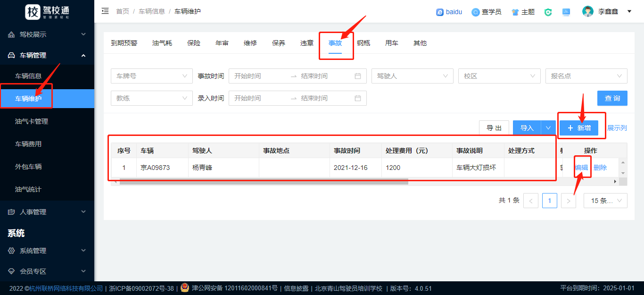The image size is (644, 295).
Task: Switch to 违章 tab
Action: pyautogui.click(x=307, y=43)
